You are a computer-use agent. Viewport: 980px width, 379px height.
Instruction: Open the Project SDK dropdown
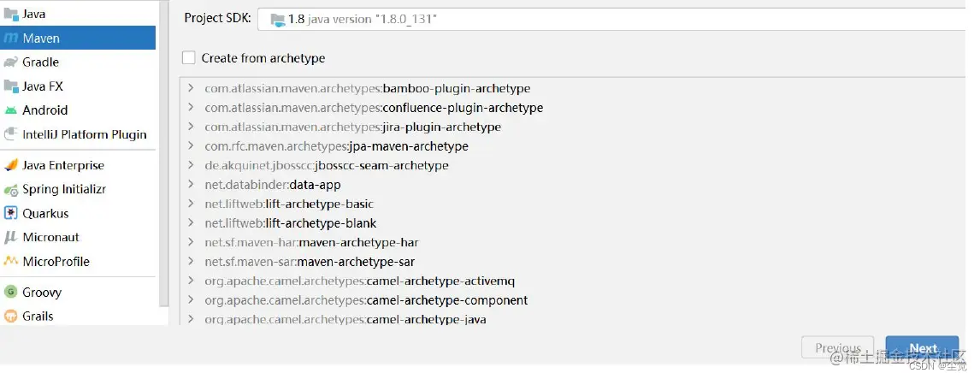coord(612,20)
